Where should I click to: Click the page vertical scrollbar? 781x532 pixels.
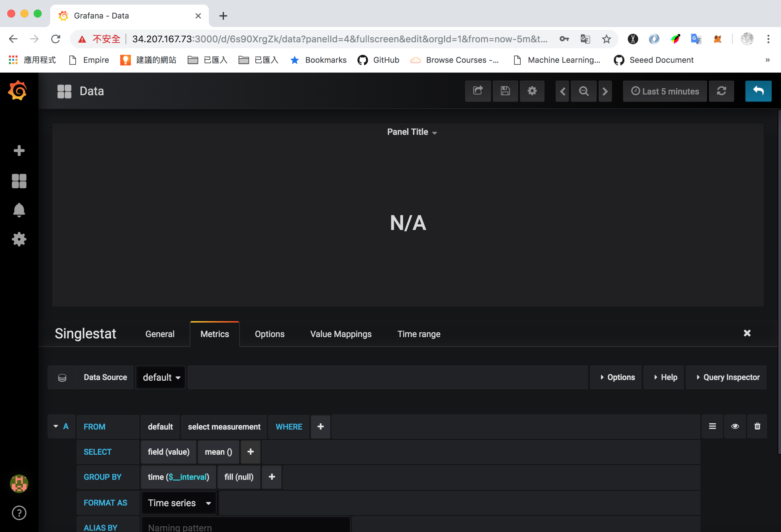coord(779,282)
